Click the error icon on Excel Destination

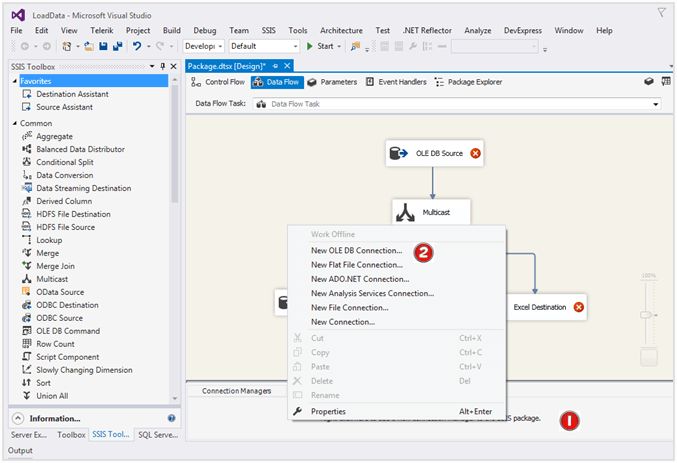pos(578,307)
